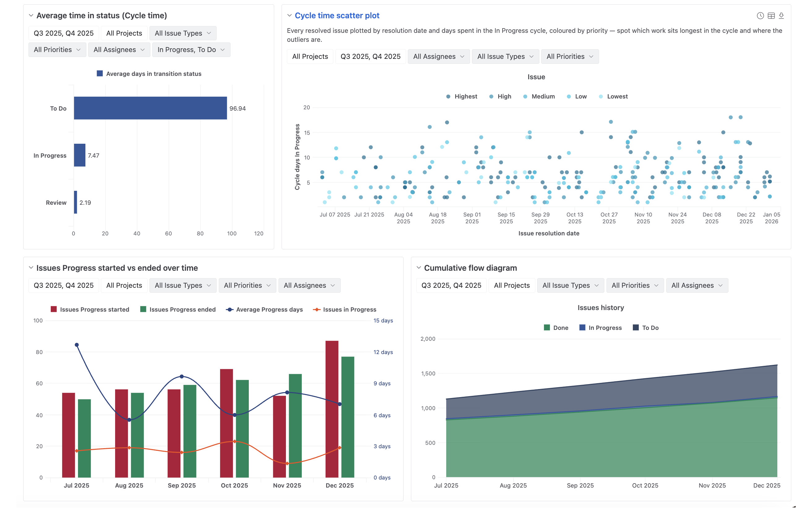Screen dimensions: 812x508
Task: Toggle the High priority legend item
Action: pos(500,96)
